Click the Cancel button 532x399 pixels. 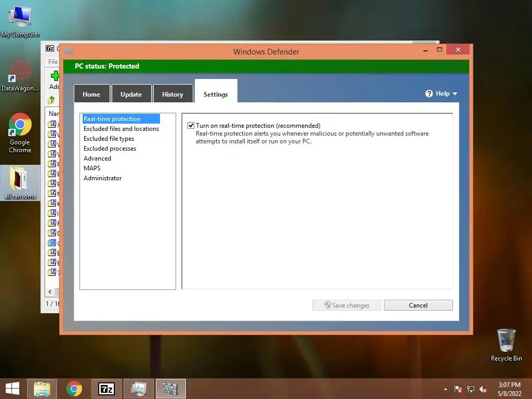(x=418, y=305)
